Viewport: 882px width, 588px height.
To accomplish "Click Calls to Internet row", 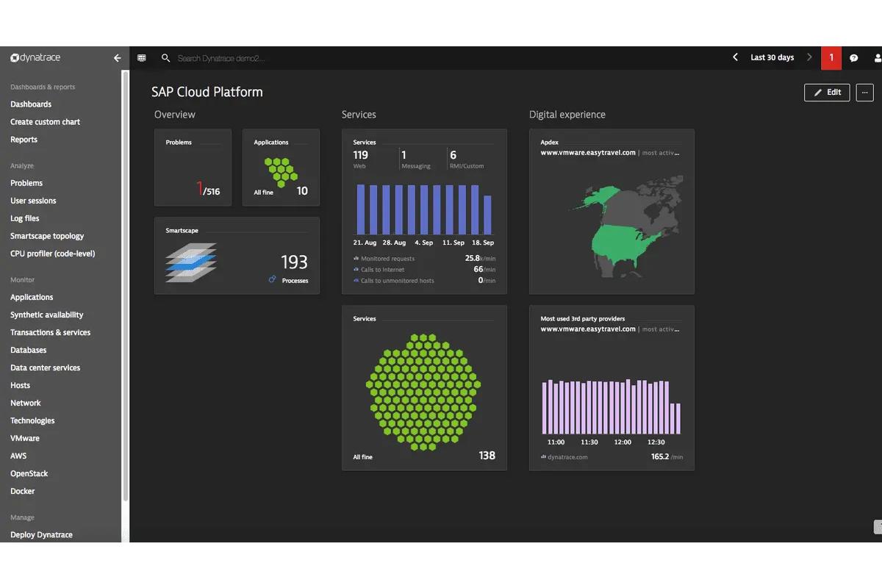I will tap(424, 270).
